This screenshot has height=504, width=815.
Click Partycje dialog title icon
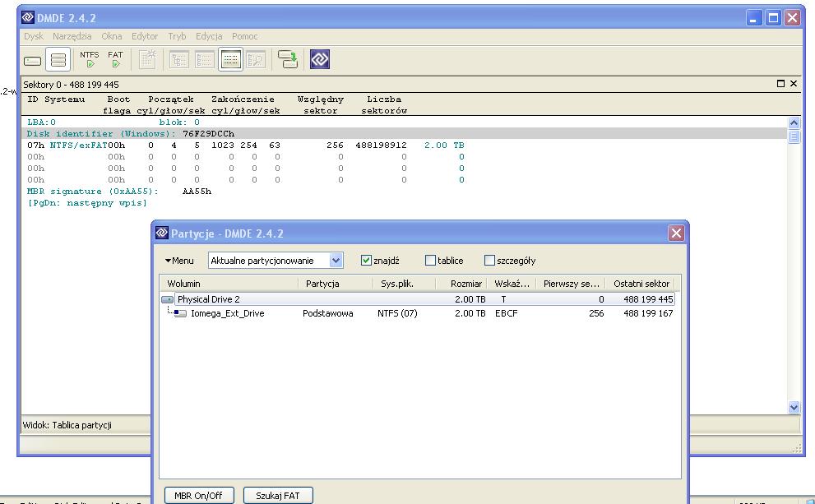162,233
